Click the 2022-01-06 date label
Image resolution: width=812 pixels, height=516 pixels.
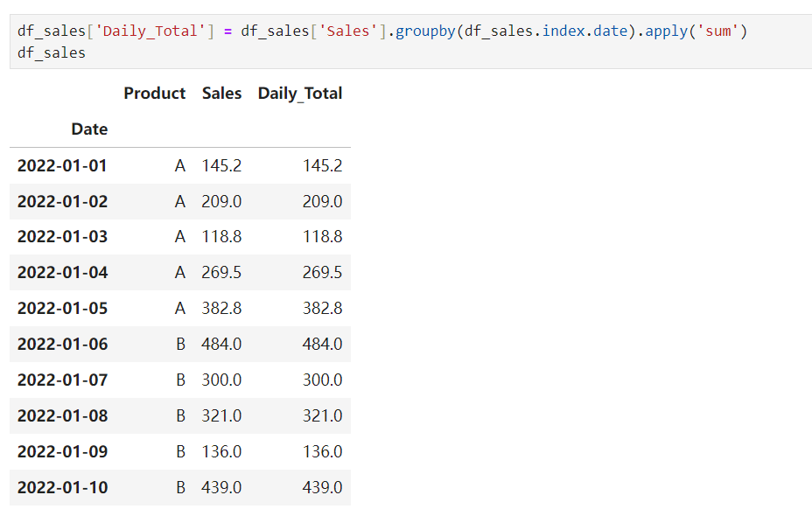62,345
